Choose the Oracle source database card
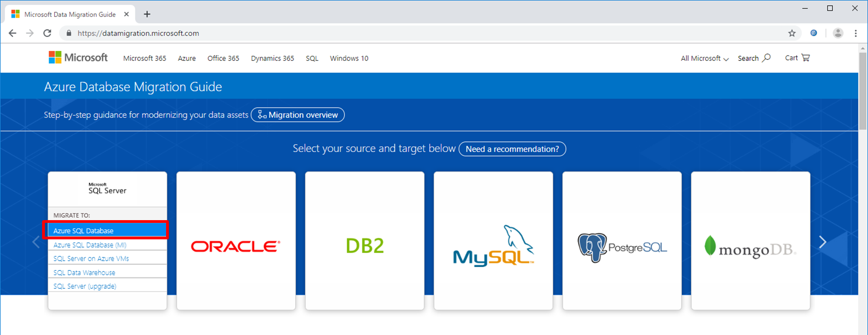The height and width of the screenshot is (335, 868). tap(236, 241)
